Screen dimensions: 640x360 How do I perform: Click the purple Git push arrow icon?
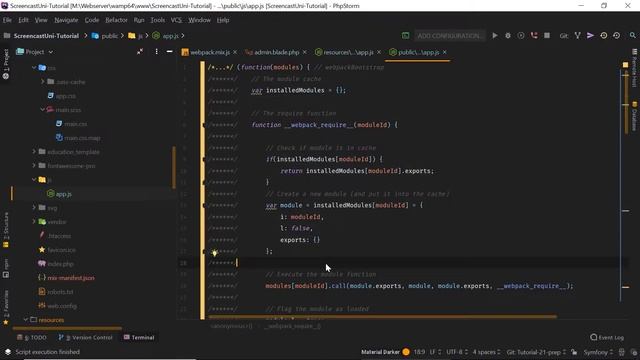(590, 36)
